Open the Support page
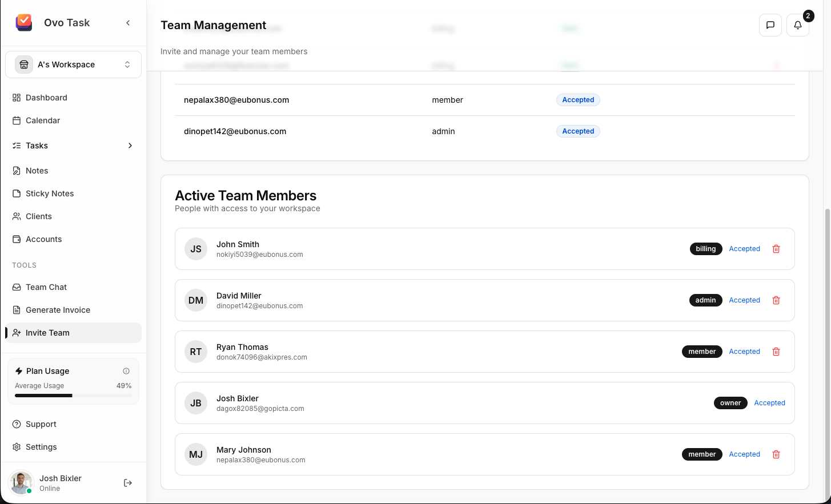Image resolution: width=831 pixels, height=504 pixels. point(41,424)
